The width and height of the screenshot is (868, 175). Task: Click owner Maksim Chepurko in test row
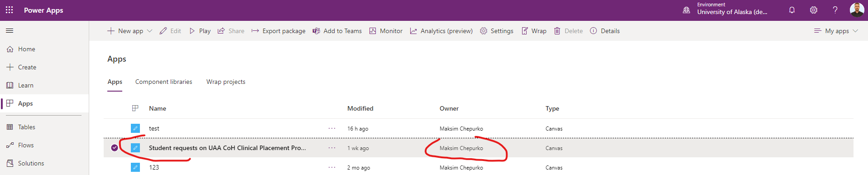pyautogui.click(x=461, y=129)
